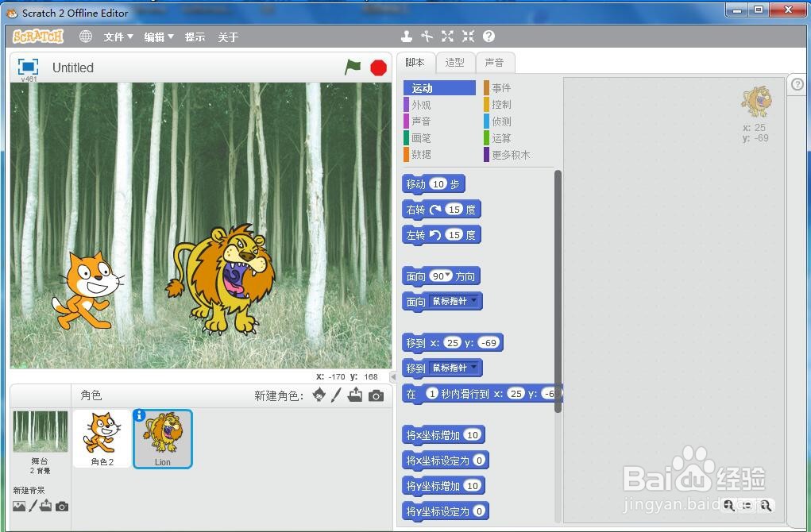Reset scripts area zoom
This screenshot has height=532, width=811.
(x=747, y=505)
